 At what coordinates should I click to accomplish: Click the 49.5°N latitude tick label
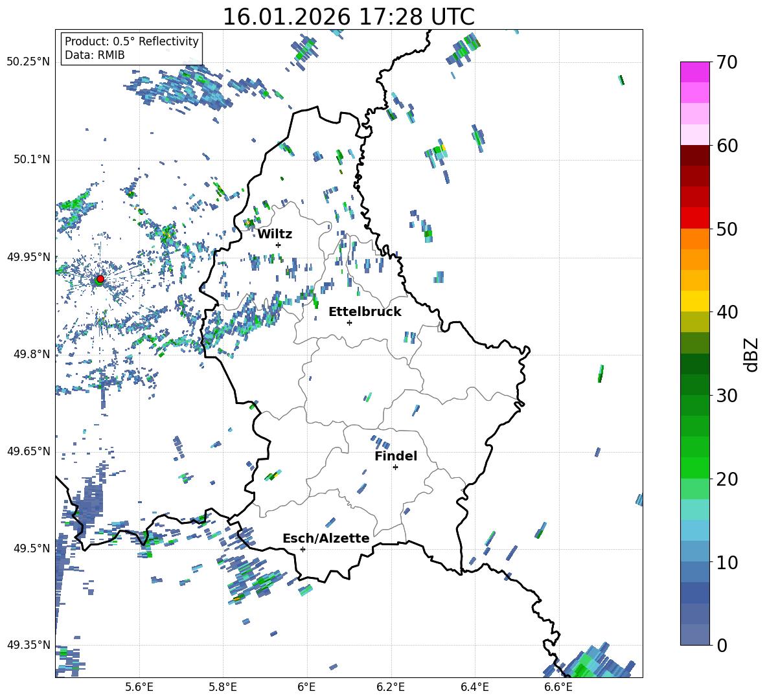(32, 548)
